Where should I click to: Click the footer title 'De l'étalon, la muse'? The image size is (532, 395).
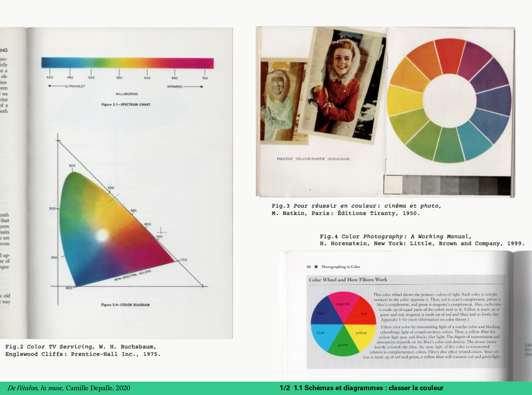[x=35, y=388]
